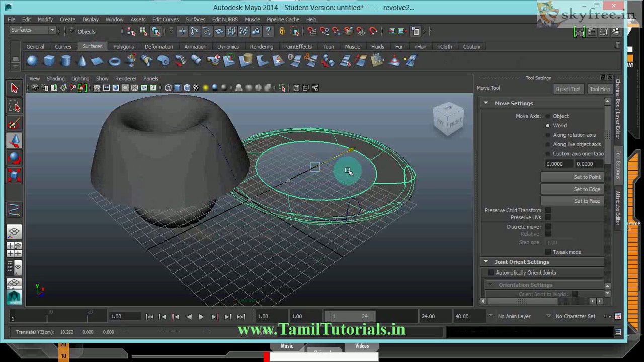Click the Revolve surface shelf icon
The image size is (644, 362).
131,61
